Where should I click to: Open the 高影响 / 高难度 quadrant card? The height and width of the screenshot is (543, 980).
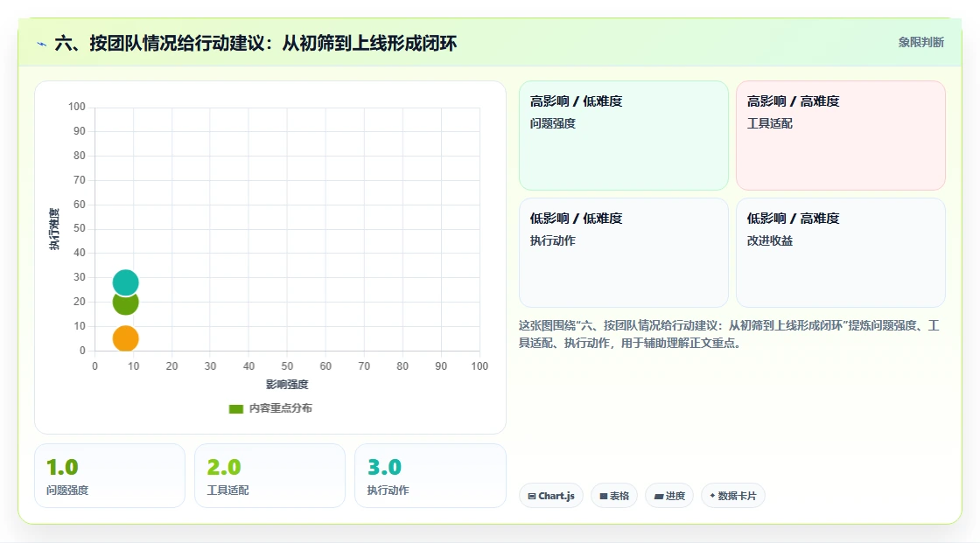coord(840,135)
